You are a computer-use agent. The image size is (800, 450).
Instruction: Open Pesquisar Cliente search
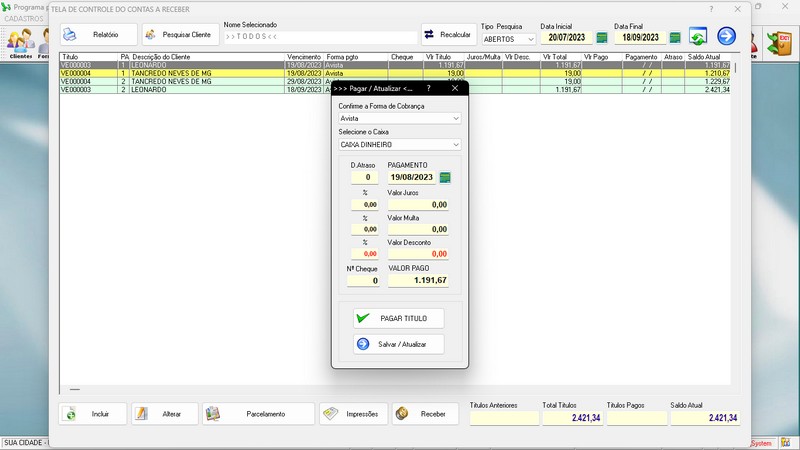(179, 35)
